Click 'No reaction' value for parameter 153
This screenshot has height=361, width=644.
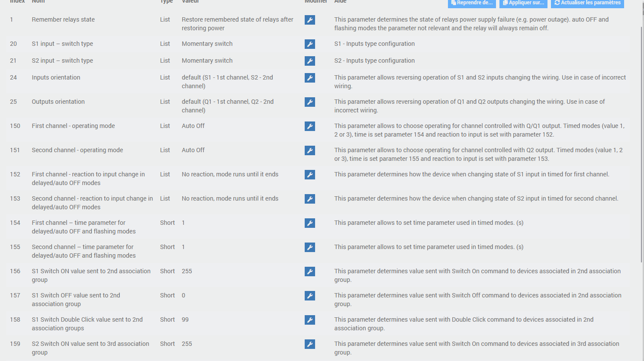pyautogui.click(x=230, y=198)
